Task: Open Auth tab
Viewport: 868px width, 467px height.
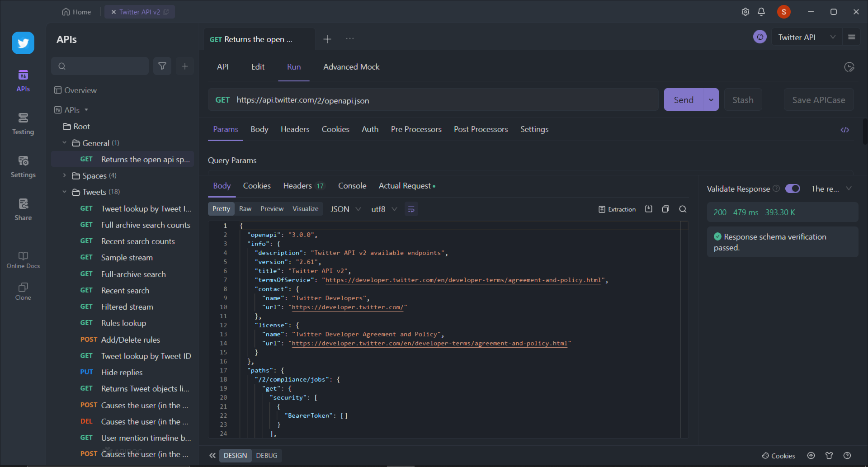Action: click(x=370, y=129)
